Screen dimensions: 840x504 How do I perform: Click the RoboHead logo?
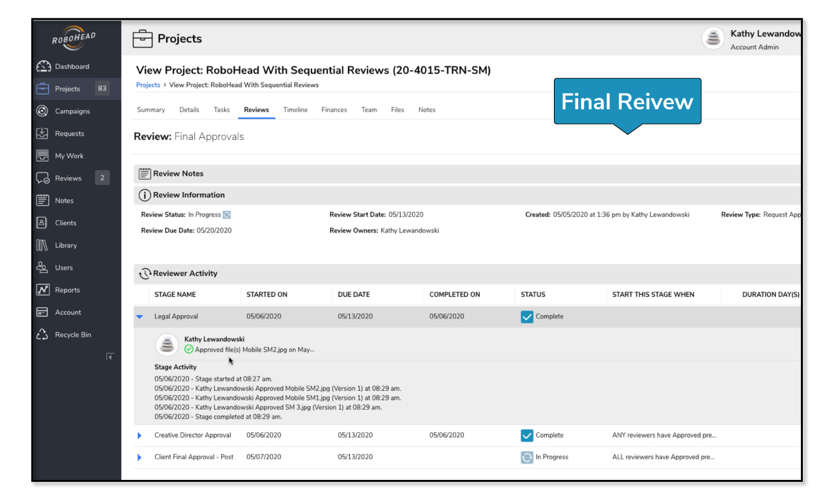pos(74,38)
